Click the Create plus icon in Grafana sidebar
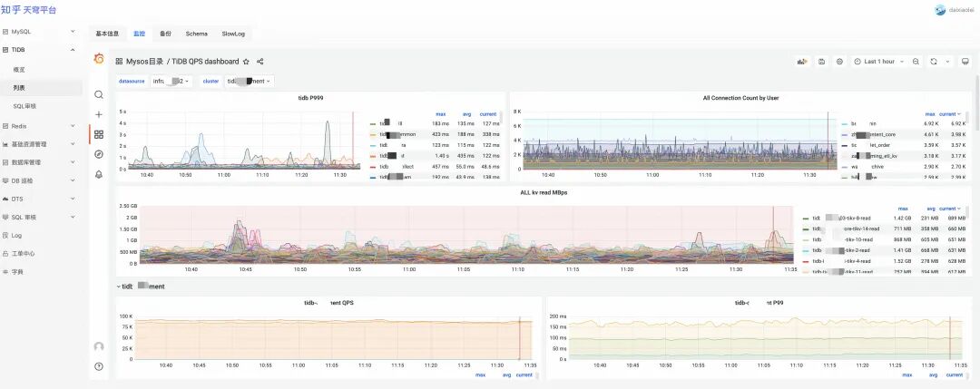 click(99, 115)
